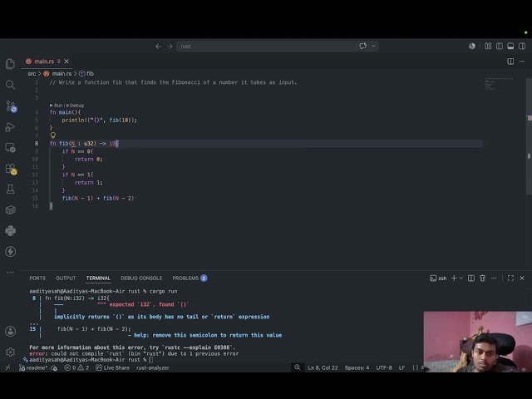This screenshot has width=532, height=399.
Task: Click the Debug code lens above main
Action: click(75, 106)
